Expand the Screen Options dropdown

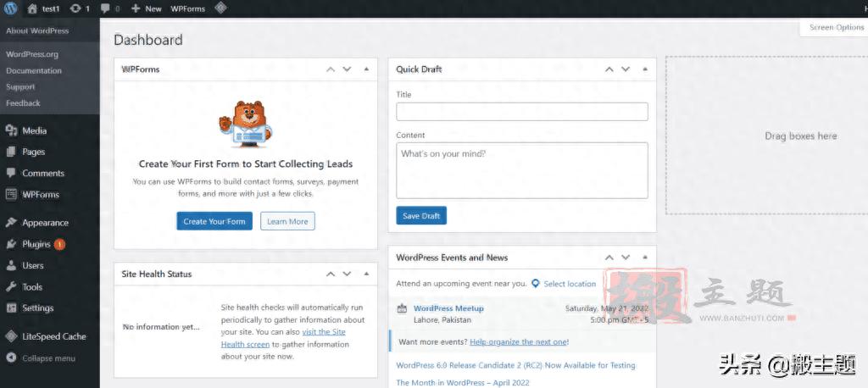[x=835, y=27]
